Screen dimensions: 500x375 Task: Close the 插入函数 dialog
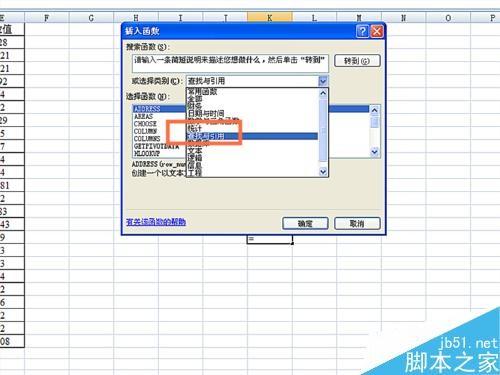(x=377, y=32)
